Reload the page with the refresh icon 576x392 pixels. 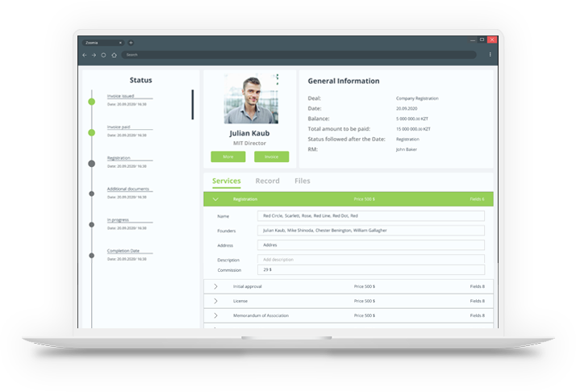(x=104, y=55)
